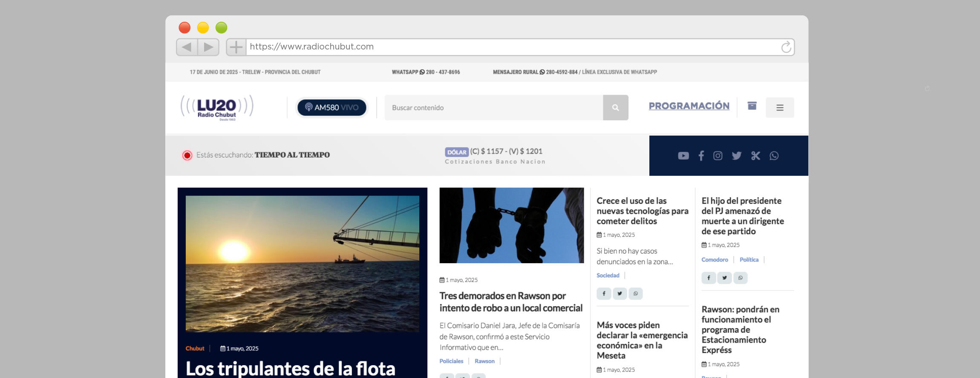Click the magnifier search button
Image resolution: width=980 pixels, height=378 pixels.
[615, 108]
